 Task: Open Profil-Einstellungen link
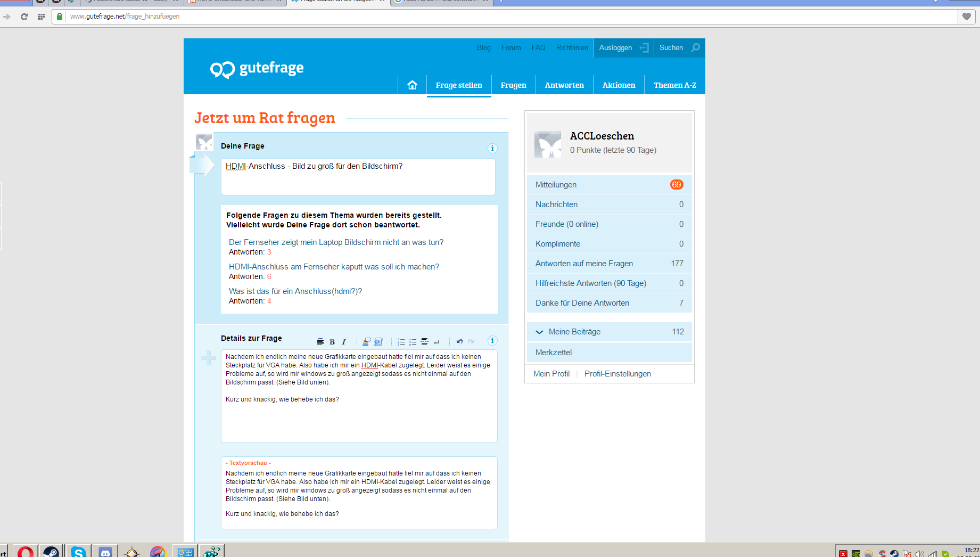617,374
